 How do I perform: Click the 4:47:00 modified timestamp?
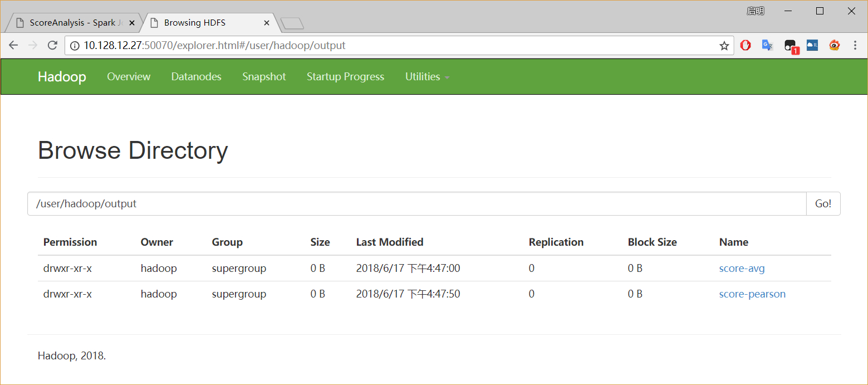(408, 268)
